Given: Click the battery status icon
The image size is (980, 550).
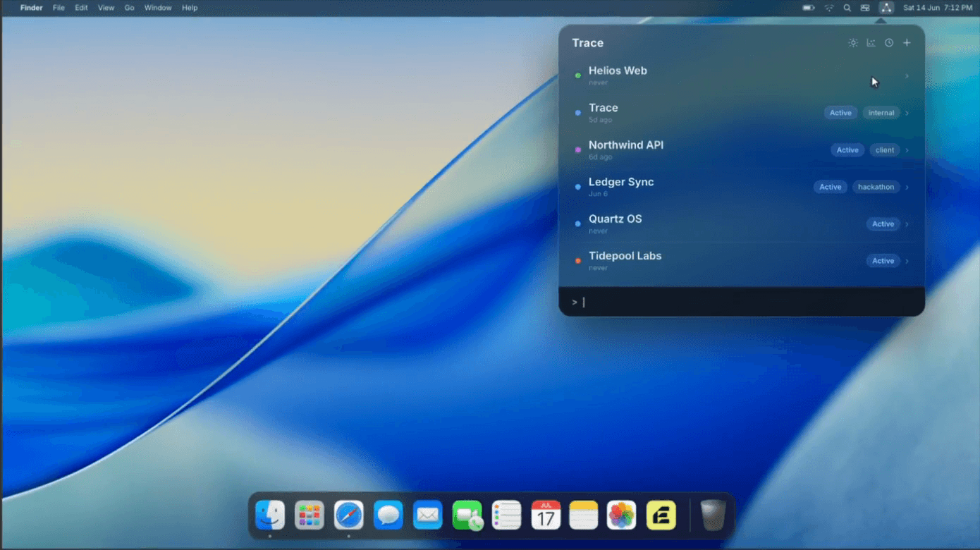Looking at the screenshot, I should (x=809, y=8).
